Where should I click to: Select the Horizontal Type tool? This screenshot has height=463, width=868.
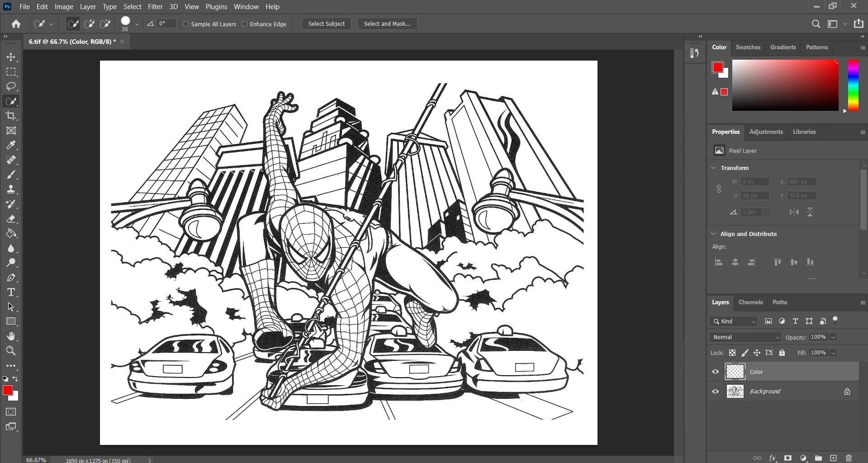(x=11, y=292)
